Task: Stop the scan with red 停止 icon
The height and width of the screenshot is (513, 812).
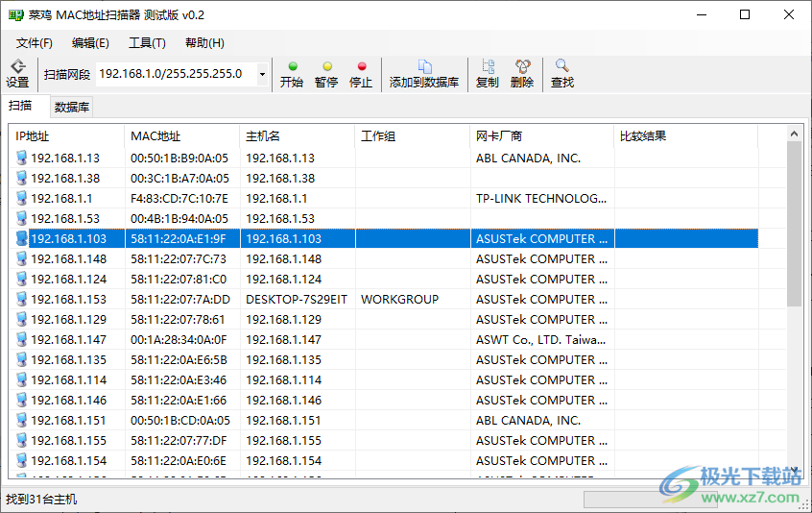Action: pyautogui.click(x=361, y=74)
